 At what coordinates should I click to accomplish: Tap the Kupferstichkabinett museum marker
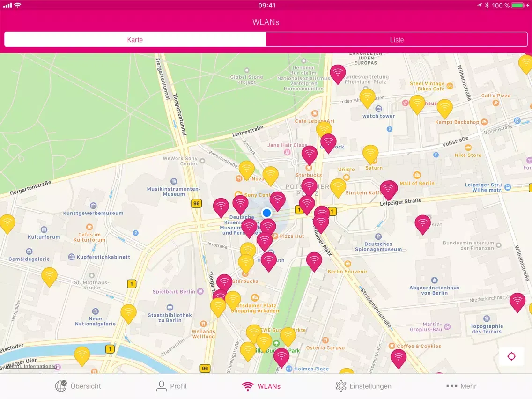(x=71, y=257)
